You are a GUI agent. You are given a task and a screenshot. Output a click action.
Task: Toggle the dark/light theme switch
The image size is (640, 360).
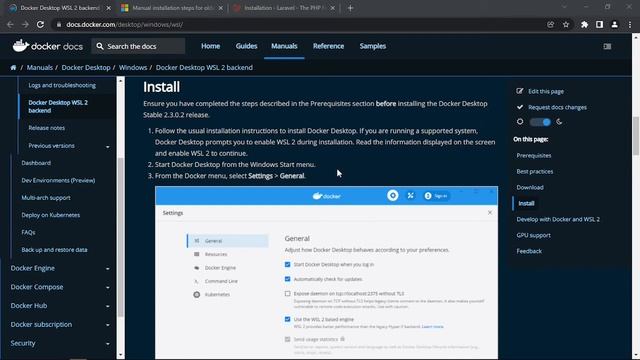click(540, 122)
